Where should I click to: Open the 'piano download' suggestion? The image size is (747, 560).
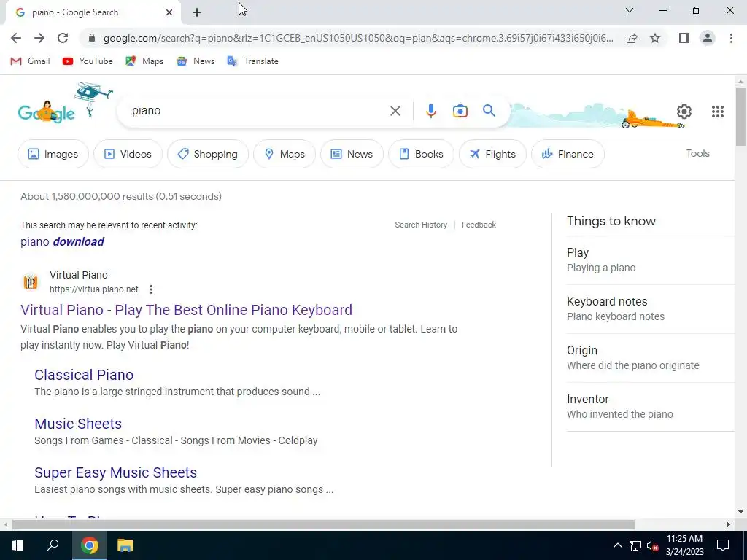coord(62,241)
